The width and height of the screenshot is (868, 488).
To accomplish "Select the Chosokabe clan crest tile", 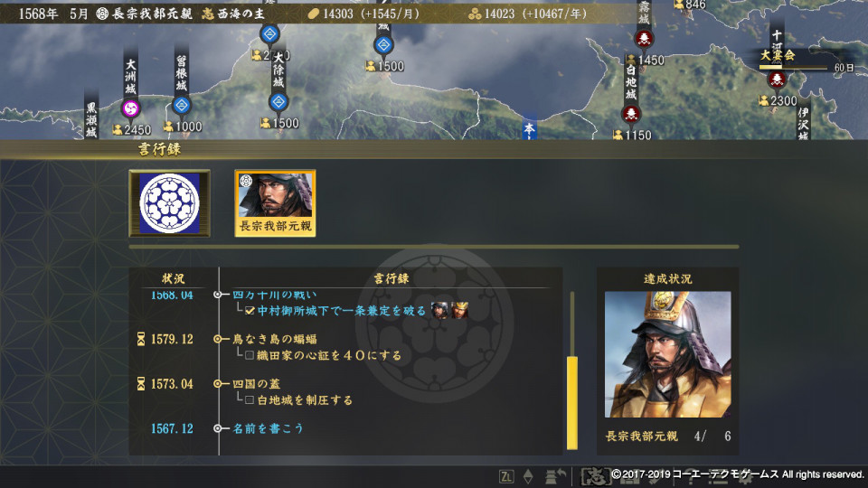I will (169, 203).
